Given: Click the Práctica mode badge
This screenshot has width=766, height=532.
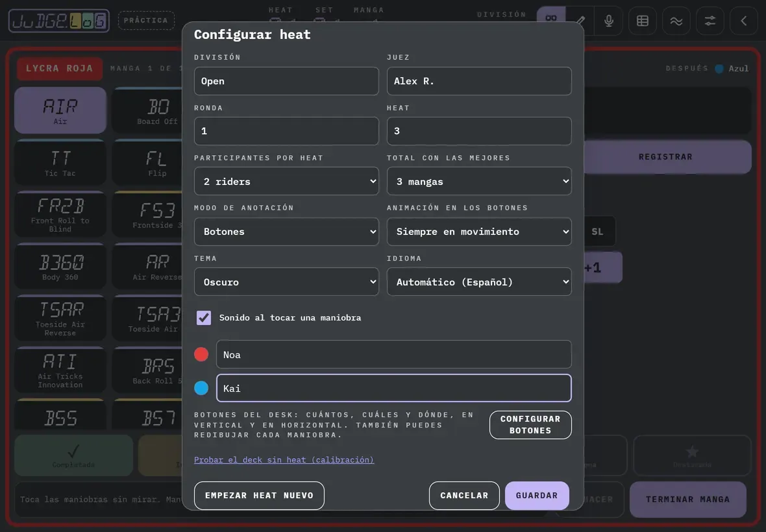Looking at the screenshot, I should (146, 21).
